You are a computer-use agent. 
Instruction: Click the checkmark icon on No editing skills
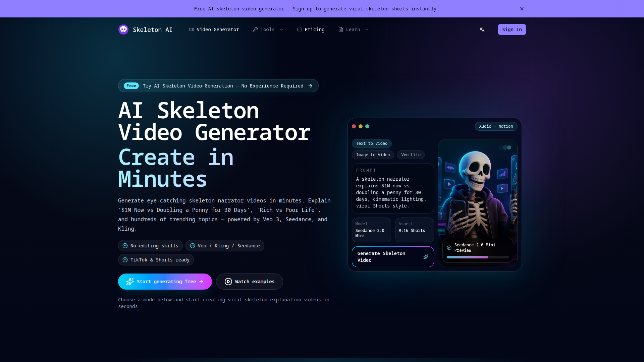coord(125,246)
